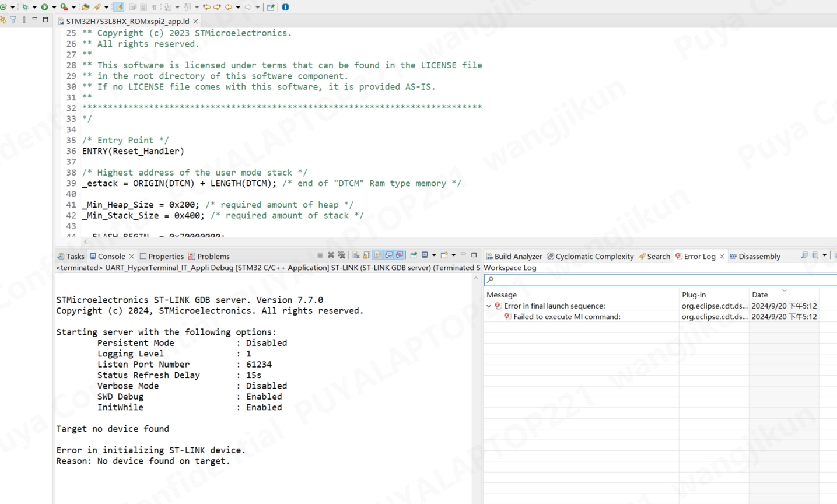
Task: Switch to the Build Analyzer tab
Action: pyautogui.click(x=514, y=257)
